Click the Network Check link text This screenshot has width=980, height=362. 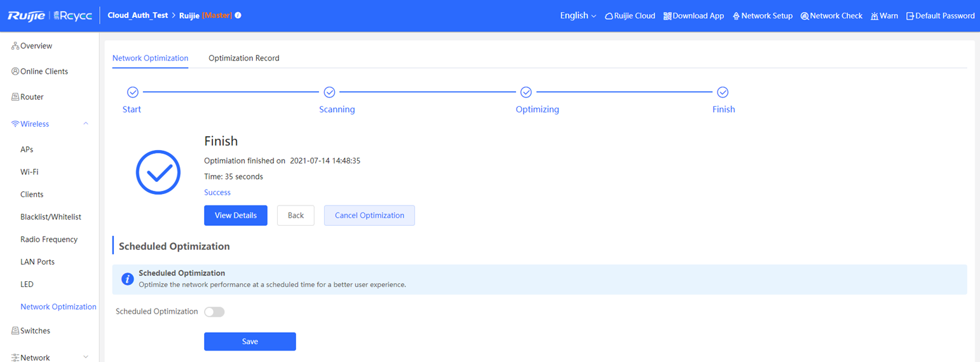(x=836, y=16)
